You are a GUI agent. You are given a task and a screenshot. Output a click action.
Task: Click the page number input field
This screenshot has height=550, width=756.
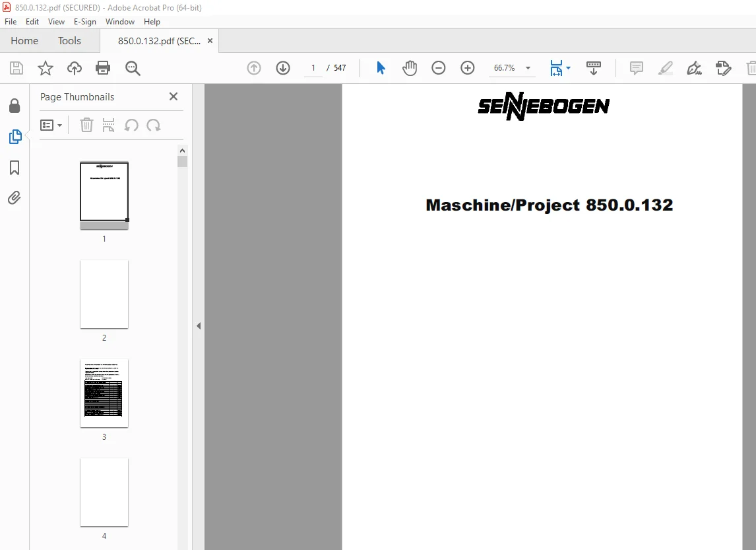pyautogui.click(x=313, y=68)
